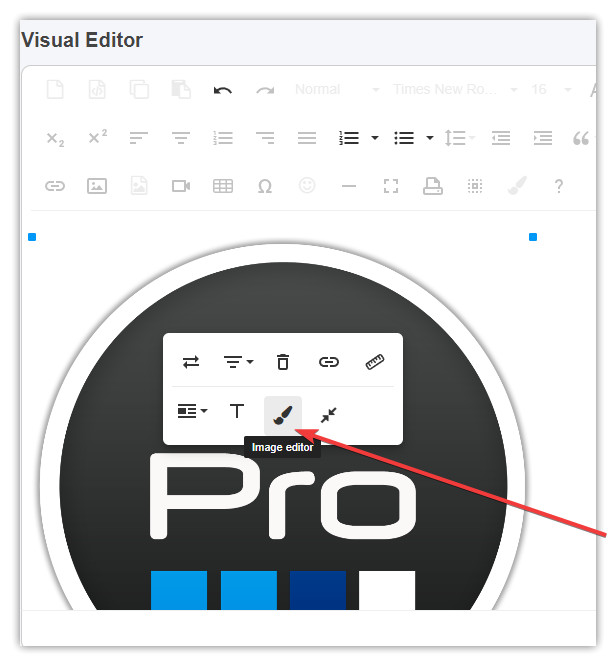This screenshot has height=666, width=616.
Task: Insert a horizontal line via dash icon
Action: coord(349,186)
